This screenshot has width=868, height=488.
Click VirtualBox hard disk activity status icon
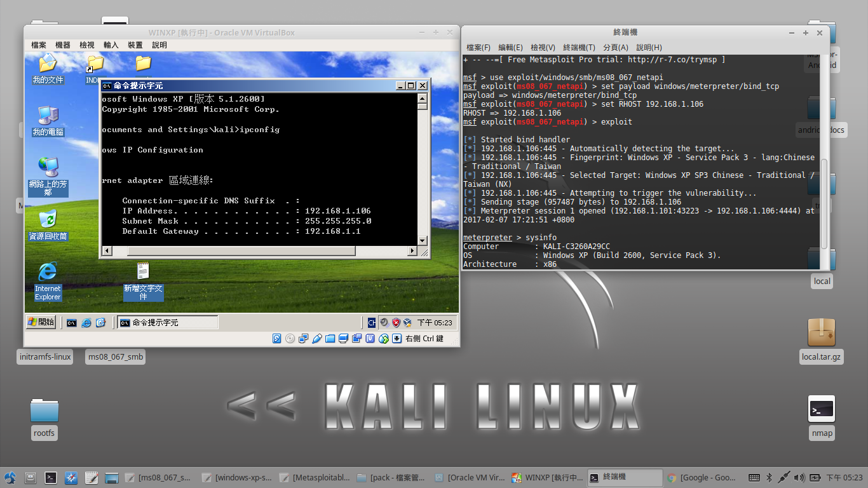(x=277, y=339)
